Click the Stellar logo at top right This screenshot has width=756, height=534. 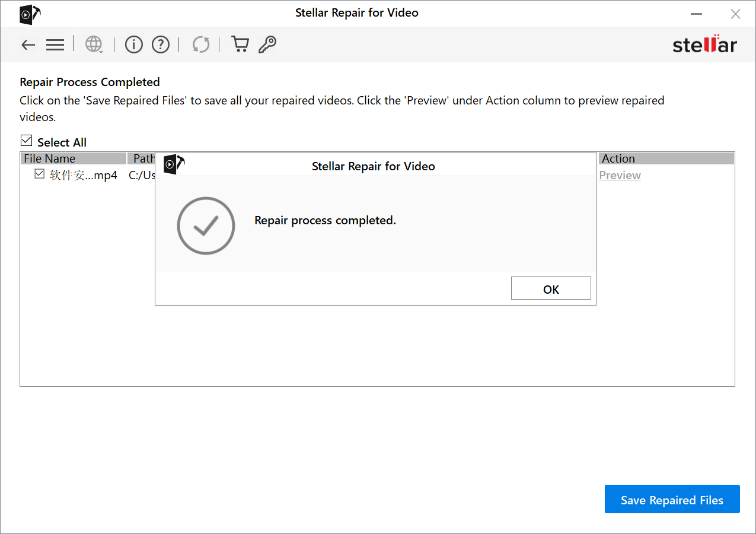(704, 44)
